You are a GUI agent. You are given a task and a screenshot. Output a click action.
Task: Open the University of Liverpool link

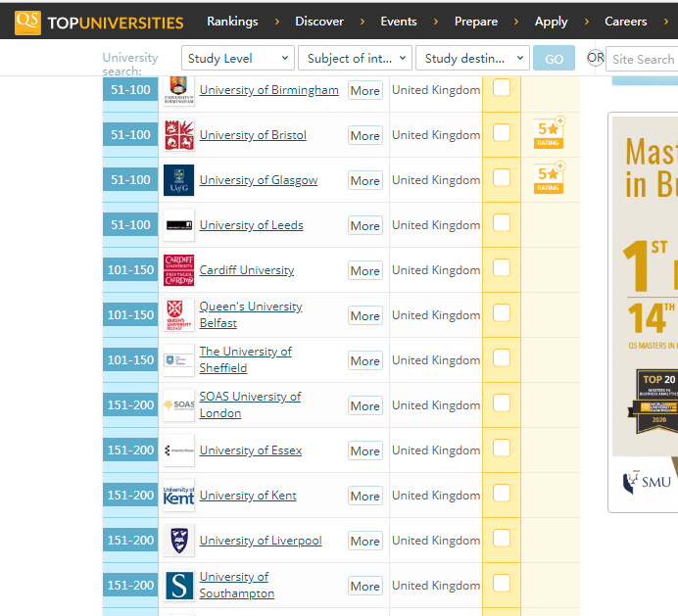pos(261,541)
